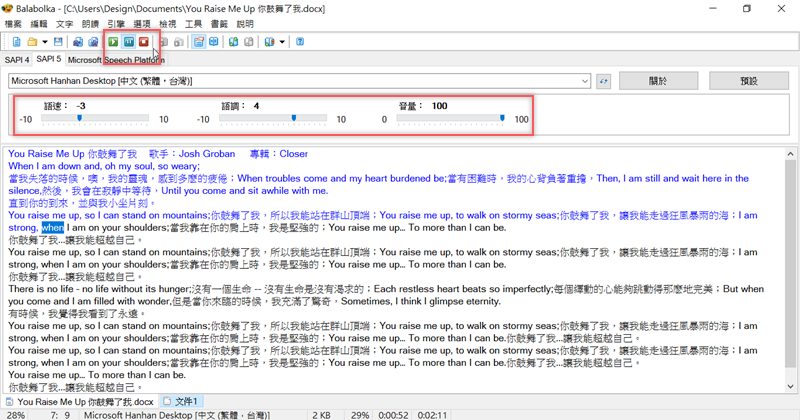800x420 pixels.
Task: Expand the dropdown arrow beside the last toolbar icon
Action: point(283,42)
